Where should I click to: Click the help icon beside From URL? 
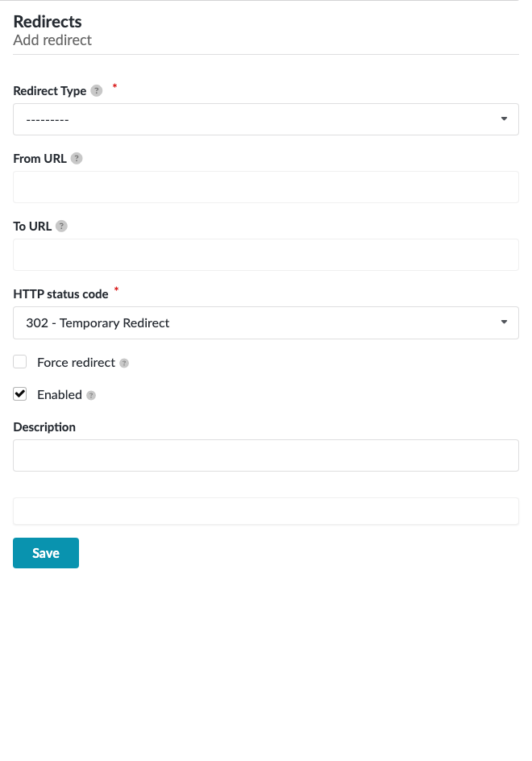coord(77,158)
